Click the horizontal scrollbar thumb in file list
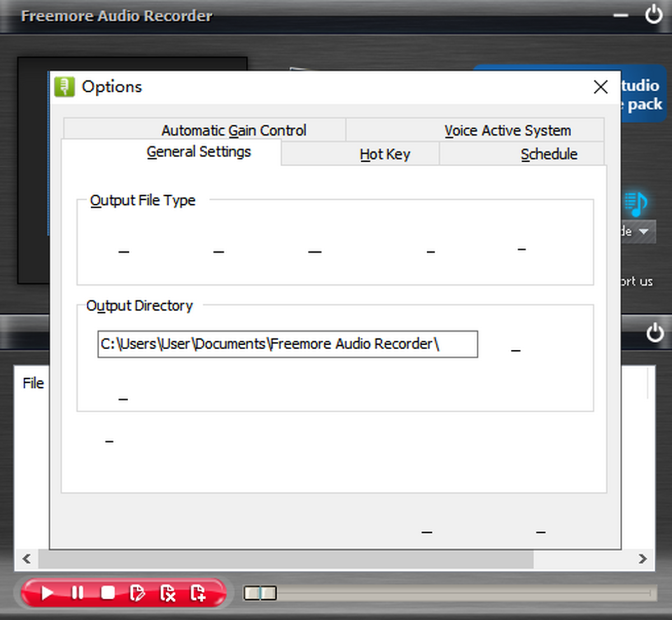This screenshot has width=672, height=620. click(x=286, y=558)
